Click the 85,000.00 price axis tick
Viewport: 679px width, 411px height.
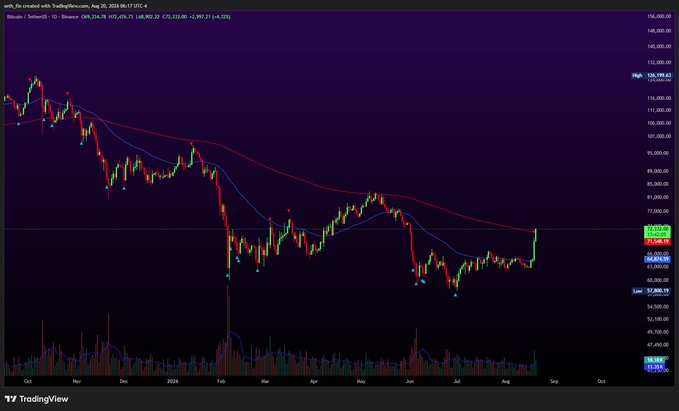tap(659, 184)
